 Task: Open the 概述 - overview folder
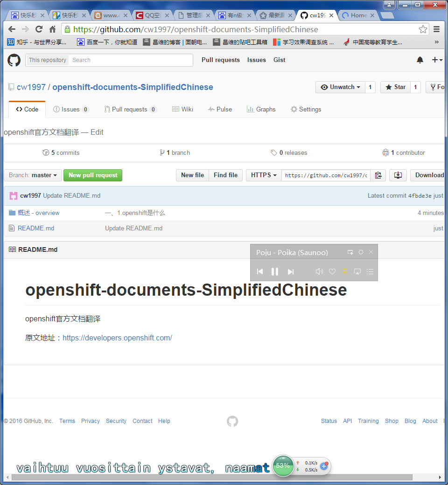coord(38,213)
